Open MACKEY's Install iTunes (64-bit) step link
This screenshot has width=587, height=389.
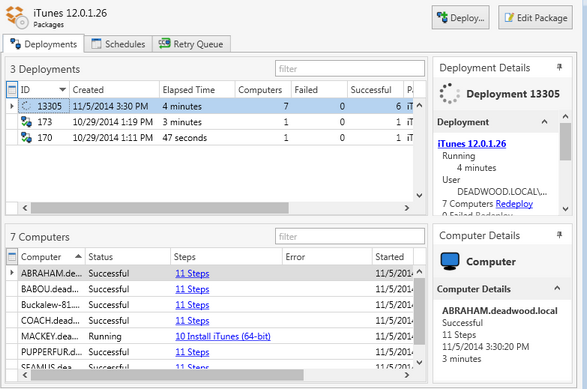tap(223, 337)
